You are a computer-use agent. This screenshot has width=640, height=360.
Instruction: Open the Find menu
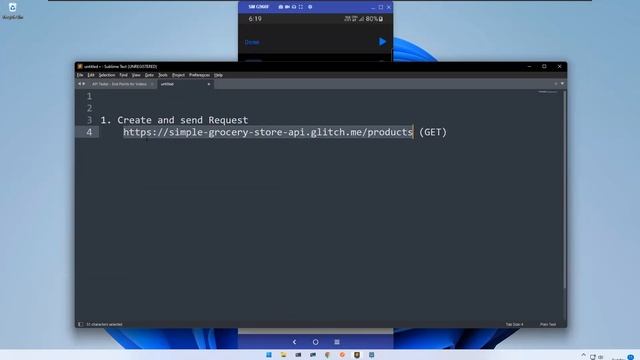[123, 75]
